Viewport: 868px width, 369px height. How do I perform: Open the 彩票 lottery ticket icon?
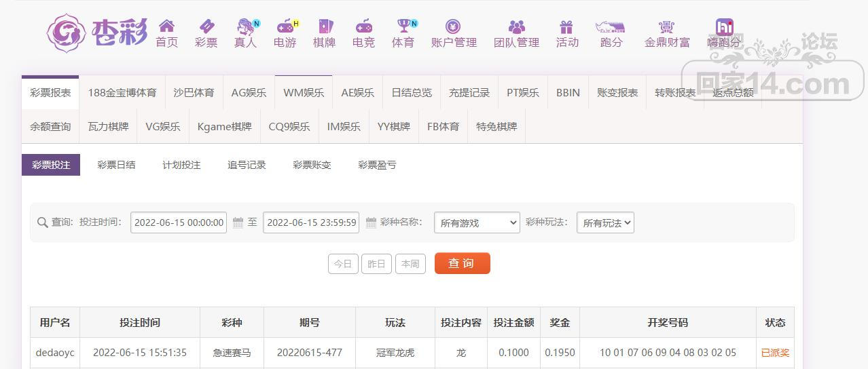pyautogui.click(x=206, y=26)
